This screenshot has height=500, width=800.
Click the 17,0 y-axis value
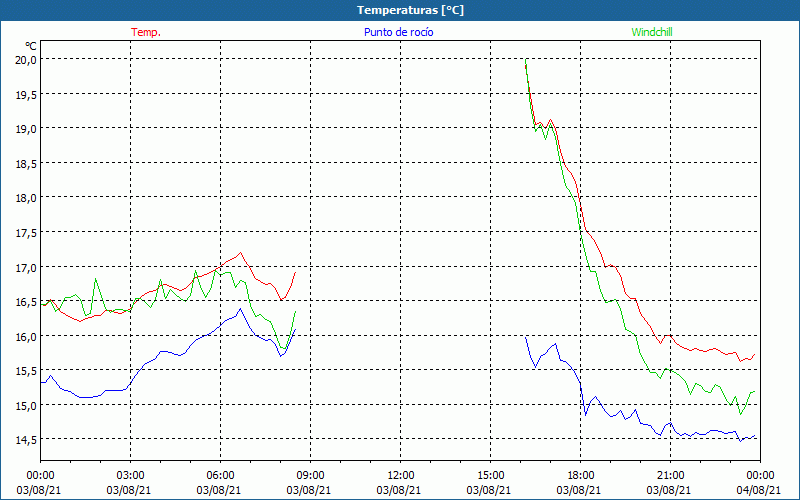pyautogui.click(x=27, y=267)
